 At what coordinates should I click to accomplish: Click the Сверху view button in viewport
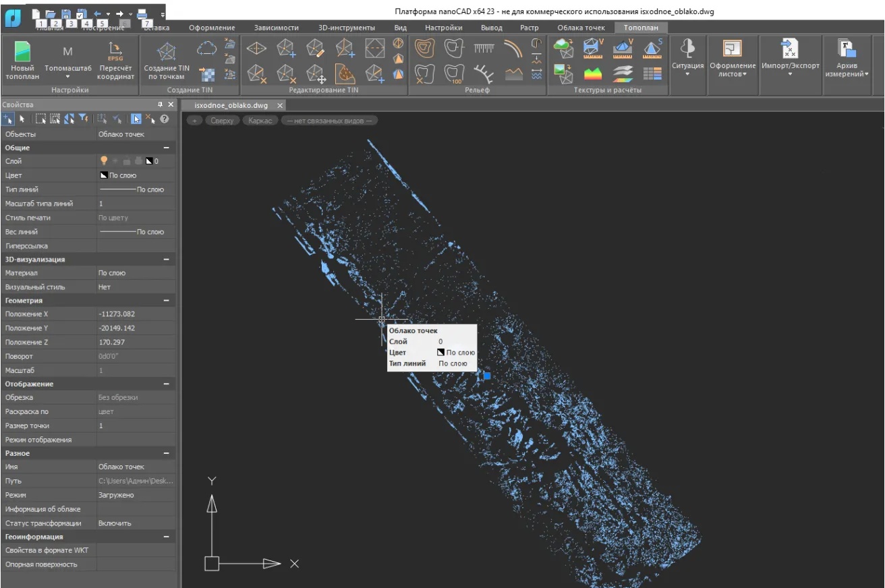[x=222, y=121]
